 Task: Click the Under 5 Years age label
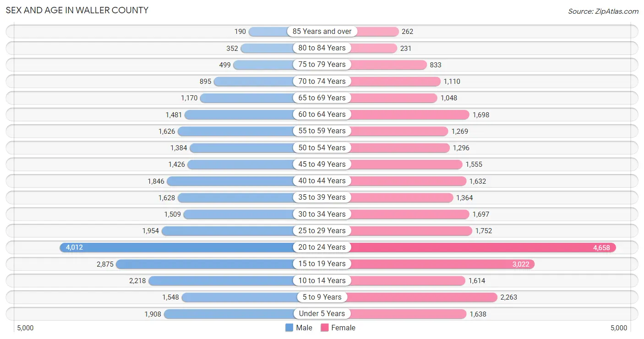coord(322,314)
